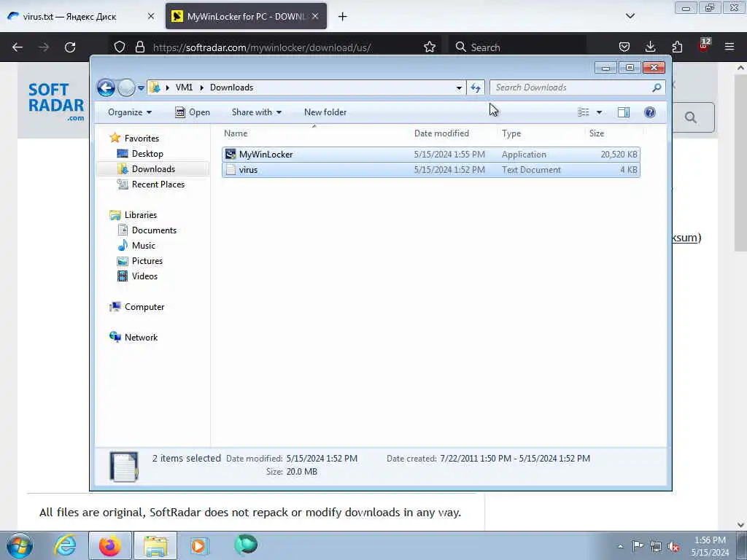Open Music library
The width and height of the screenshot is (747, 560).
144,245
